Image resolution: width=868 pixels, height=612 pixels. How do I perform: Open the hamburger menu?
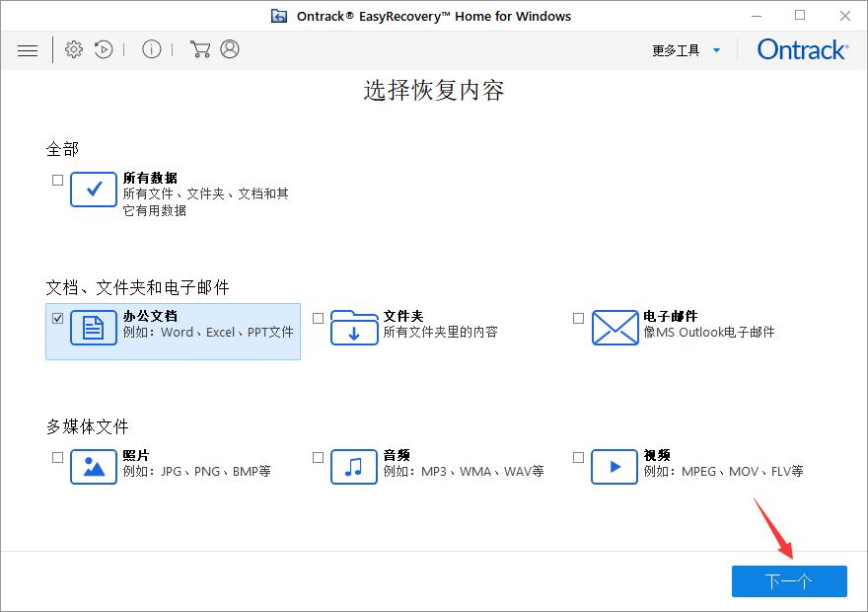click(x=28, y=50)
